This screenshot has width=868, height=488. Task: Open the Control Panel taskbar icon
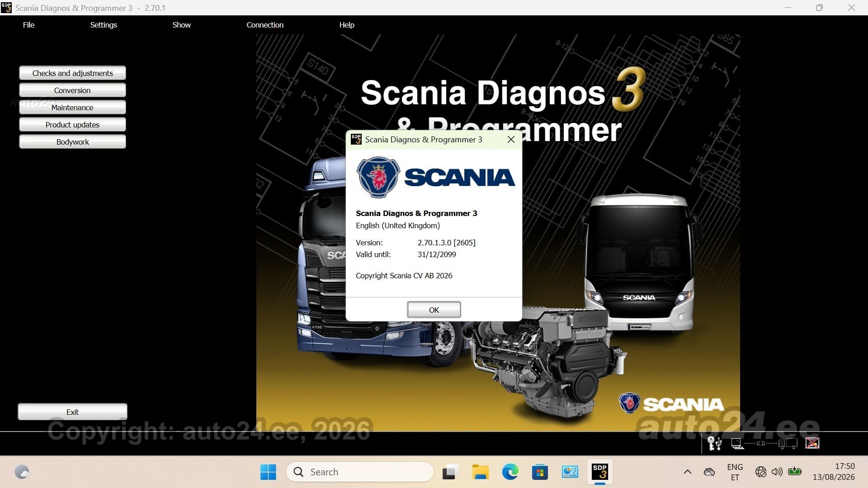[570, 472]
